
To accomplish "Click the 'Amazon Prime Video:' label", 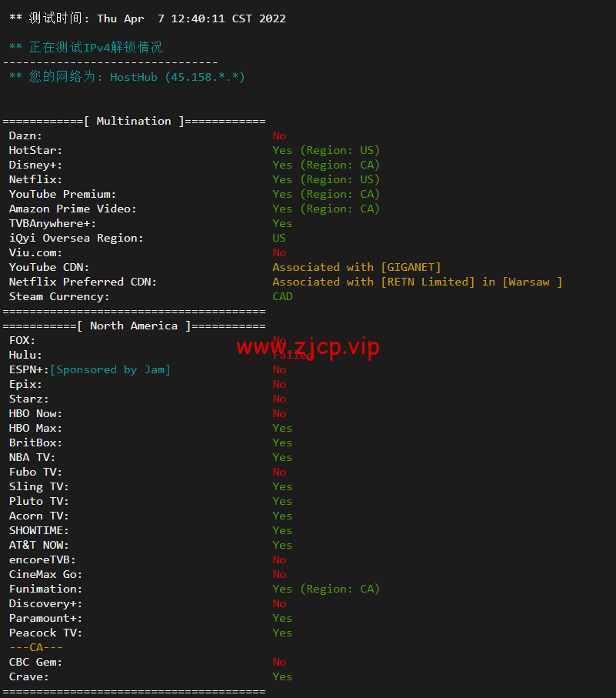I will point(73,209).
